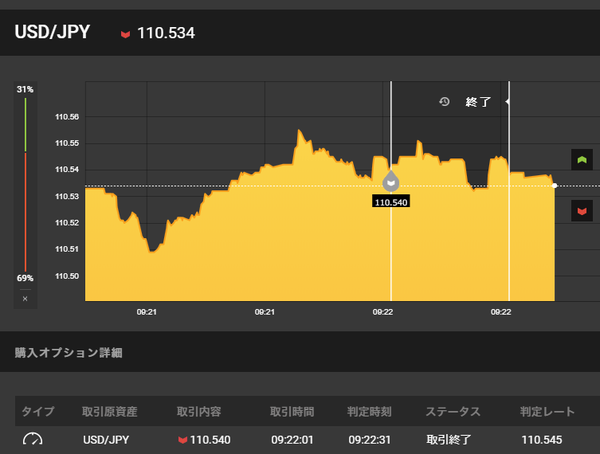Click the 取引時間 column header

pyautogui.click(x=292, y=412)
